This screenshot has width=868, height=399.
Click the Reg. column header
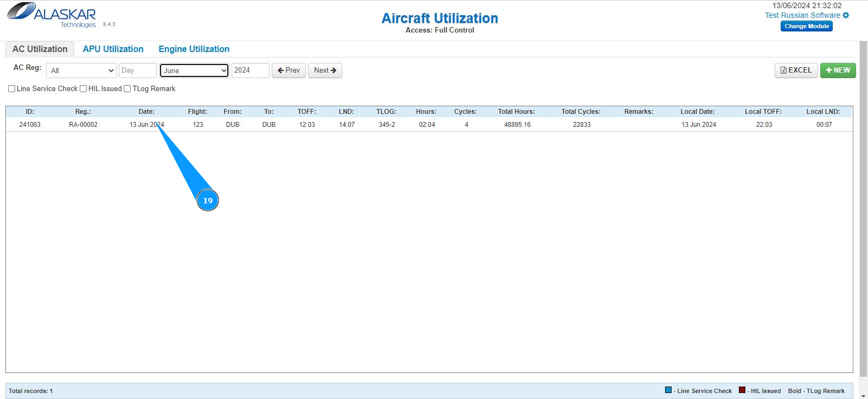tap(83, 112)
